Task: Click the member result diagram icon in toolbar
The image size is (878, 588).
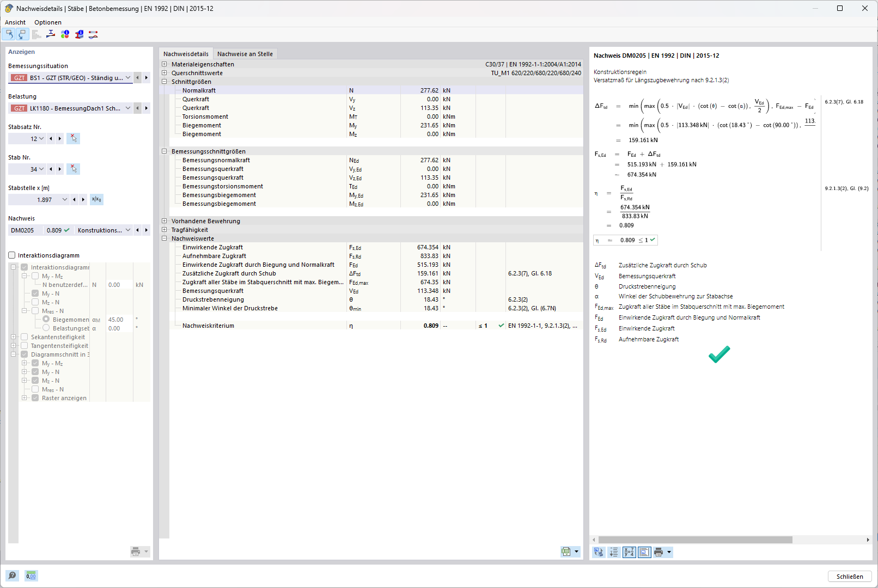Action: 93,34
